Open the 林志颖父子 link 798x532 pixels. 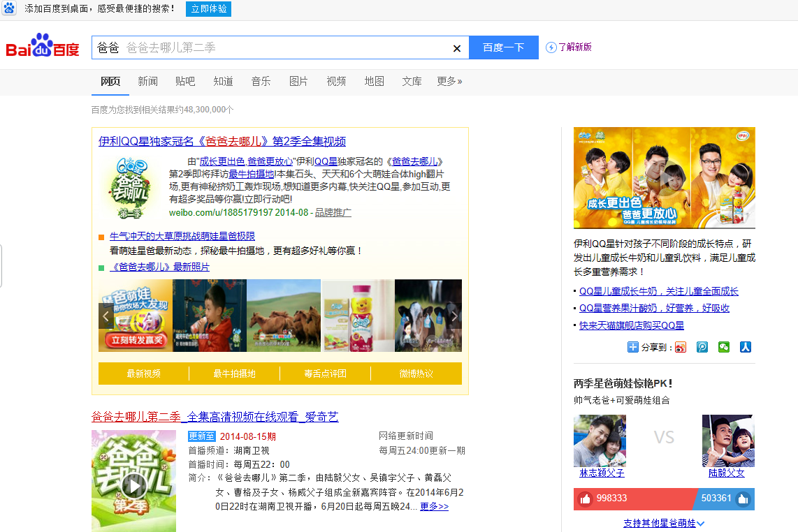point(602,473)
